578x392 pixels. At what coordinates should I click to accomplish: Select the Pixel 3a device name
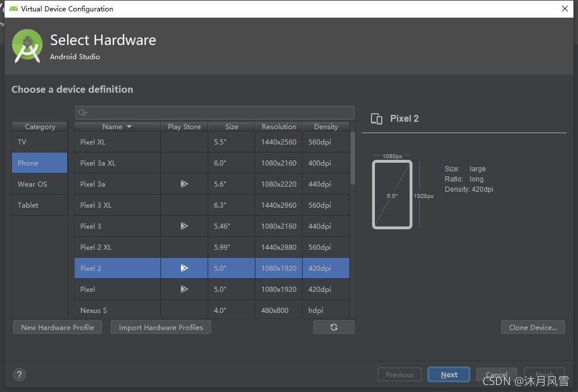click(x=93, y=184)
